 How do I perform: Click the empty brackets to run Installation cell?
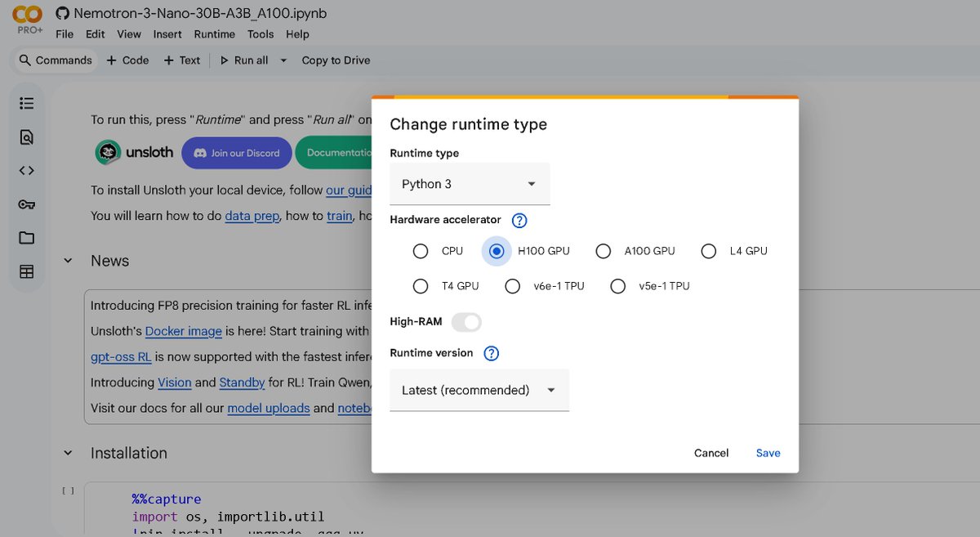click(x=69, y=490)
